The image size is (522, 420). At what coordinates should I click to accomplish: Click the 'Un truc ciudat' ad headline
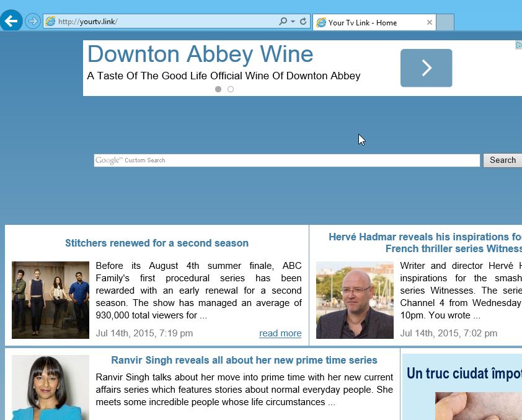(464, 374)
